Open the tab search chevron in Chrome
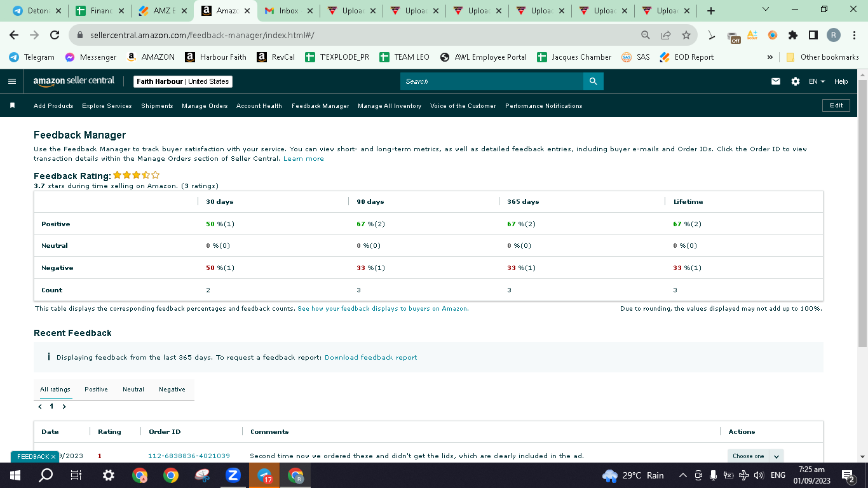 (x=765, y=10)
